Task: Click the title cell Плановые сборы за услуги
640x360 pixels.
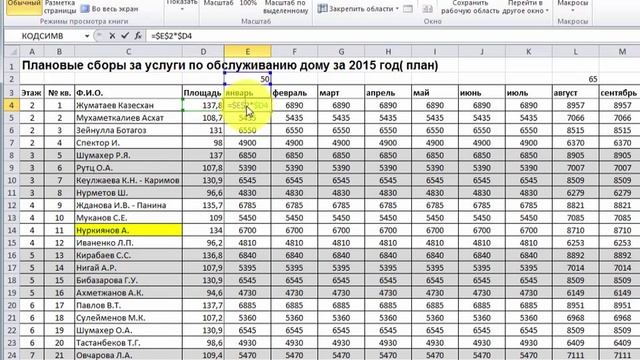Action: point(230,65)
